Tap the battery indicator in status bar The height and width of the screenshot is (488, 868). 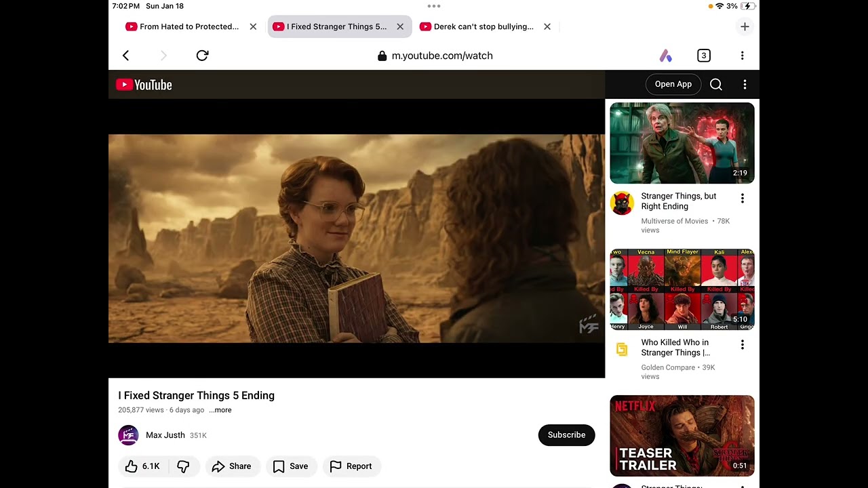[747, 6]
